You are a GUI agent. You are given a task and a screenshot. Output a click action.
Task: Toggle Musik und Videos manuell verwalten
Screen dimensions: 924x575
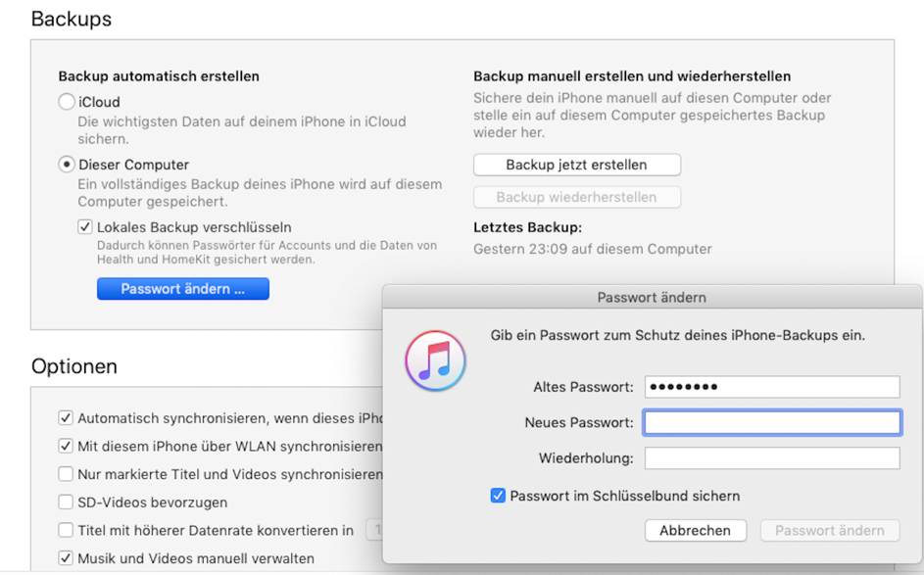coord(66,558)
